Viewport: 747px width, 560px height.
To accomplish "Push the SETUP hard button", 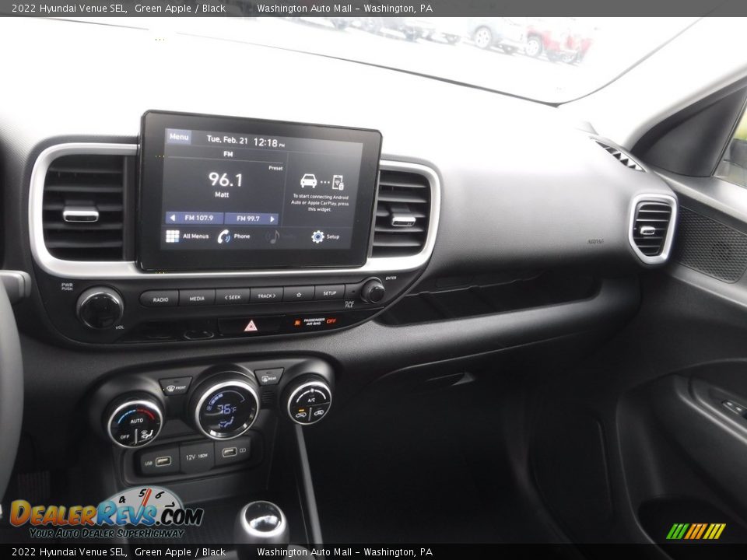I will [330, 293].
